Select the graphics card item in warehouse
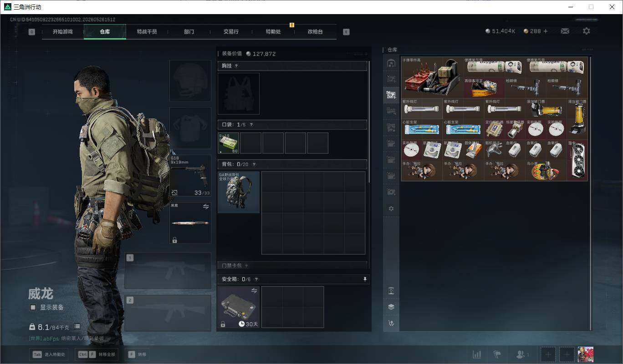This screenshot has width=623, height=364. [x=577, y=160]
